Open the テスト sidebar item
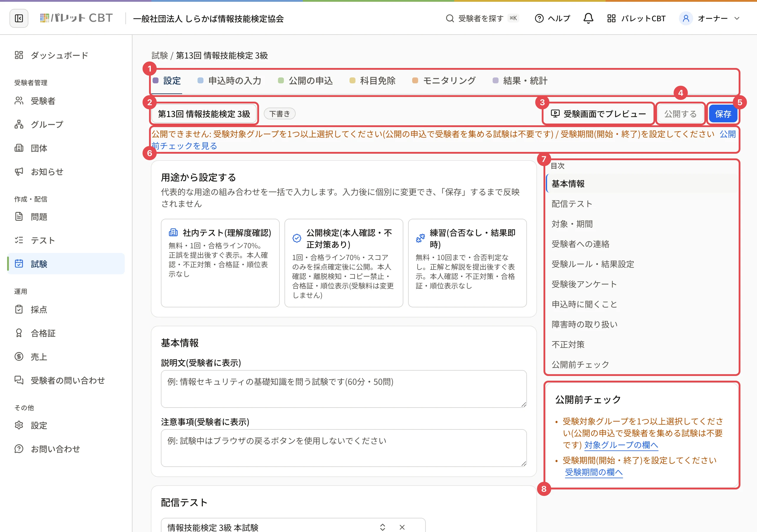757x532 pixels. [x=66, y=240]
